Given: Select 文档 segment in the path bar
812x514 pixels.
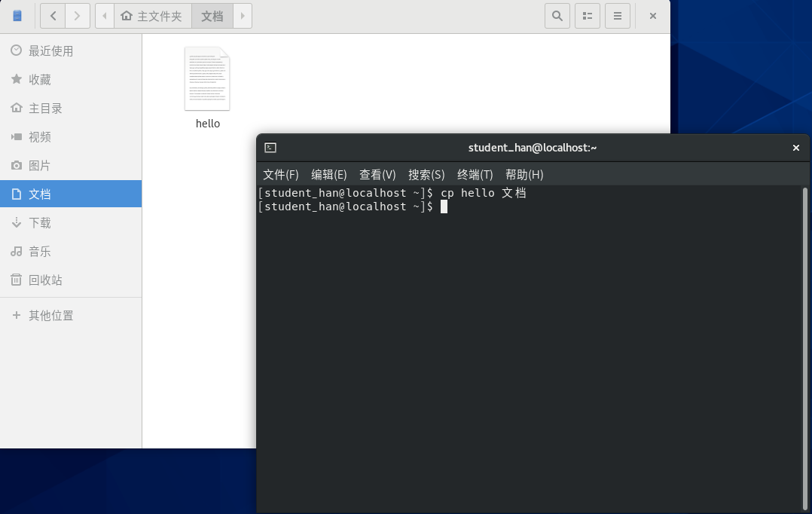Looking at the screenshot, I should click(212, 16).
